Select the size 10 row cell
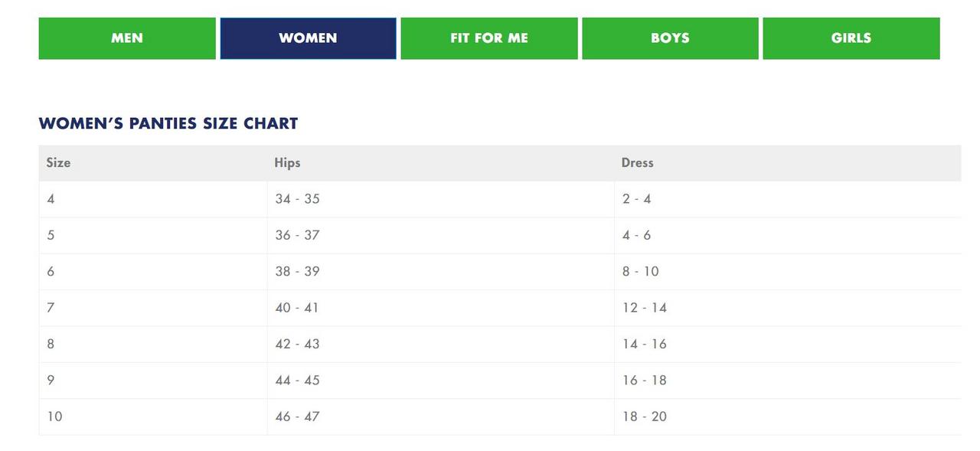 153,417
